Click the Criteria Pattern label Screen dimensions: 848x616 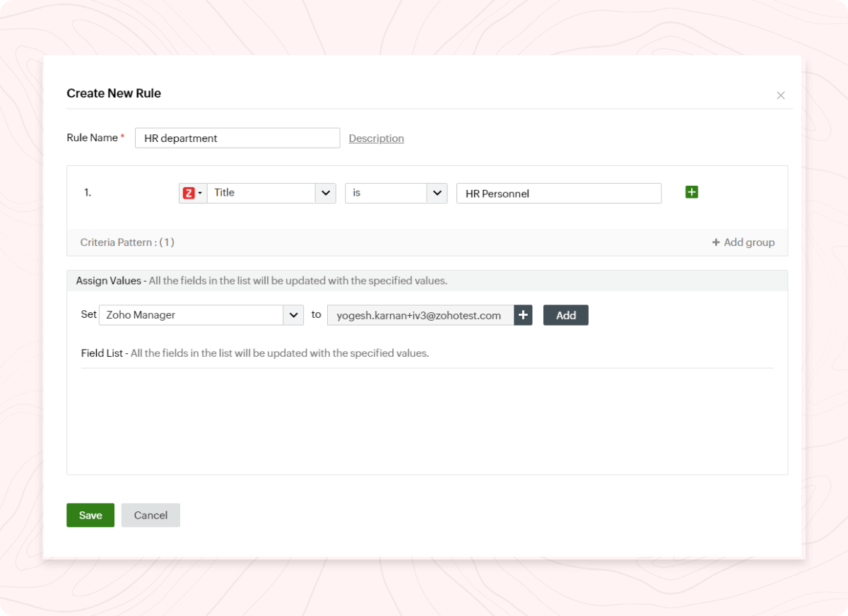pos(127,242)
